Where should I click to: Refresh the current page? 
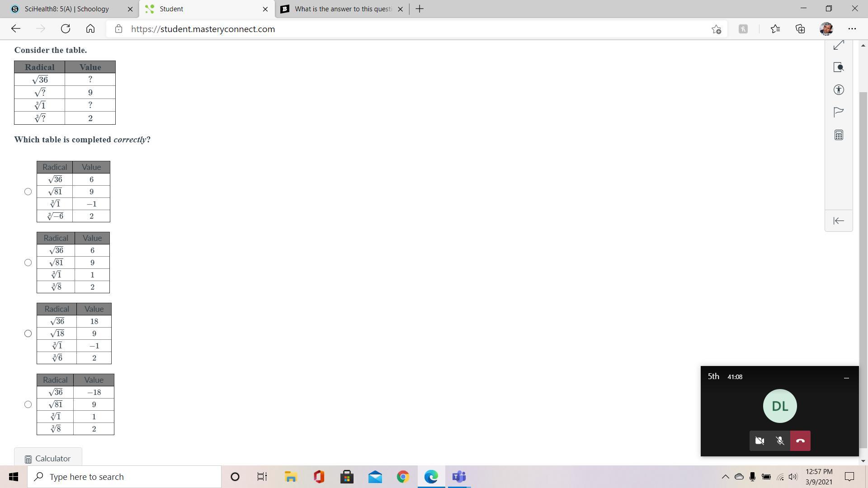(x=66, y=29)
